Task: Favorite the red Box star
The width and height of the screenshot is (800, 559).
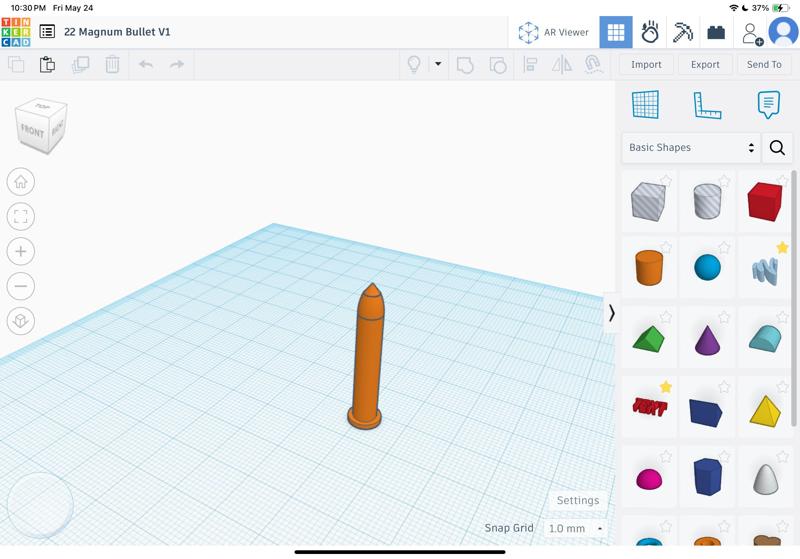Action: pyautogui.click(x=783, y=180)
